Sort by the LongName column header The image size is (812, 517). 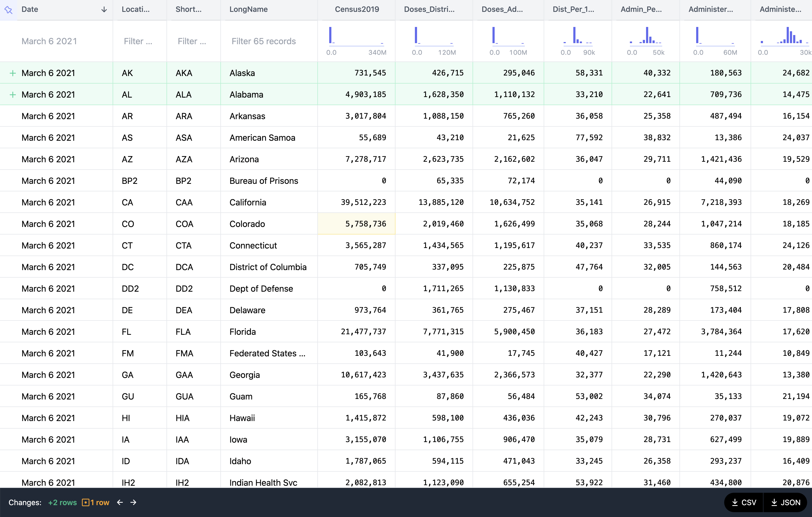248,9
